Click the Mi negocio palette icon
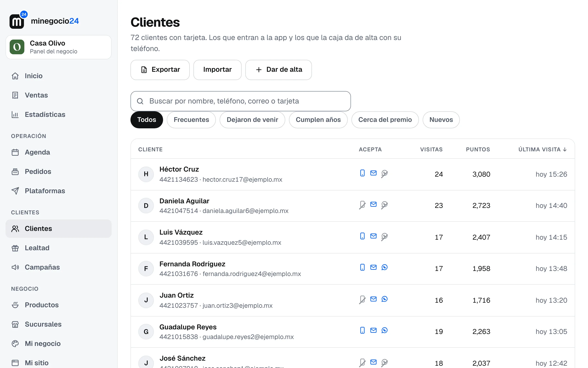Screen dimensions: 588x368 coord(15,344)
